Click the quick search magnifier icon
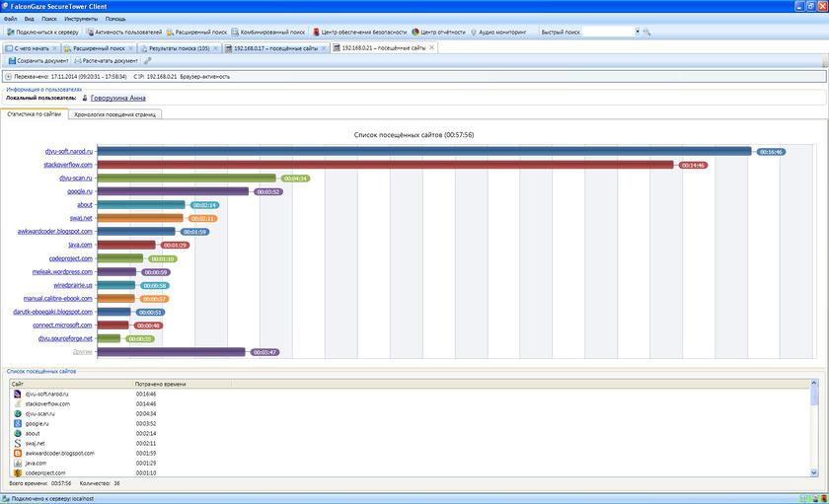This screenshot has height=504, width=829. click(647, 32)
